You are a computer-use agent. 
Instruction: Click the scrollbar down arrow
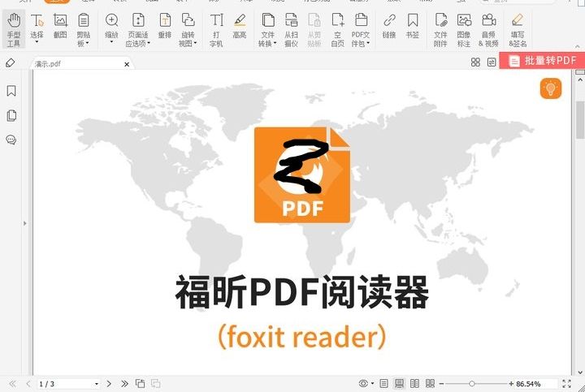tap(580, 372)
